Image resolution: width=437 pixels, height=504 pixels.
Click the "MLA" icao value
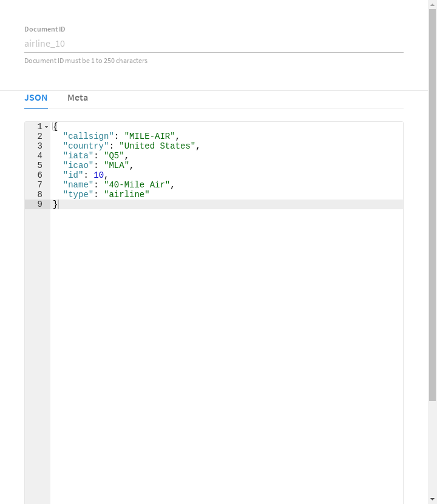click(116, 166)
